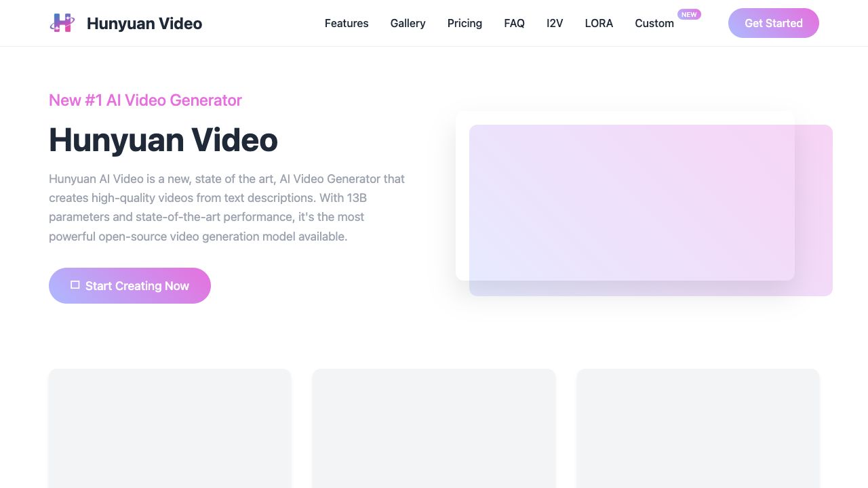This screenshot has width=868, height=488.
Task: Navigate to Pricing
Action: pyautogui.click(x=465, y=23)
